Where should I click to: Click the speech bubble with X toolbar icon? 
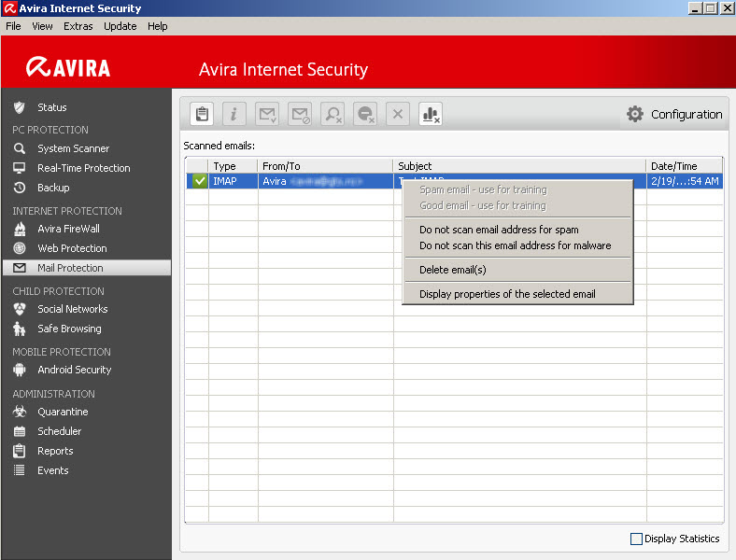[x=365, y=114]
